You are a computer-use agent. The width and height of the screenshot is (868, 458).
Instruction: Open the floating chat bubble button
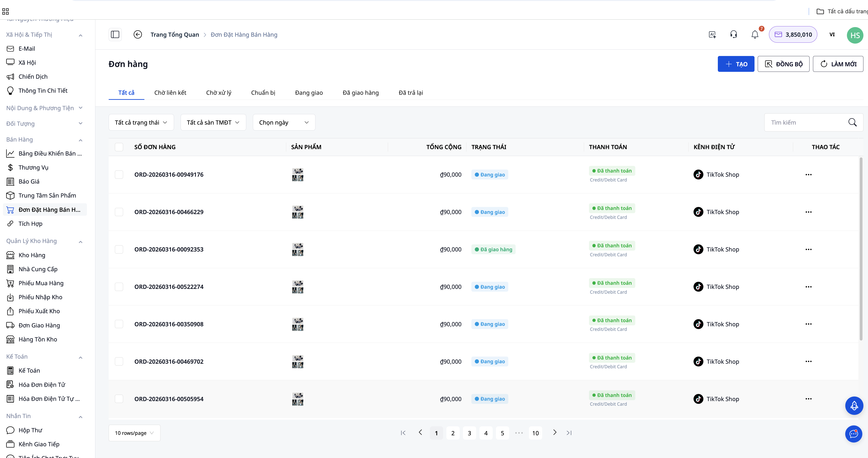(854, 434)
